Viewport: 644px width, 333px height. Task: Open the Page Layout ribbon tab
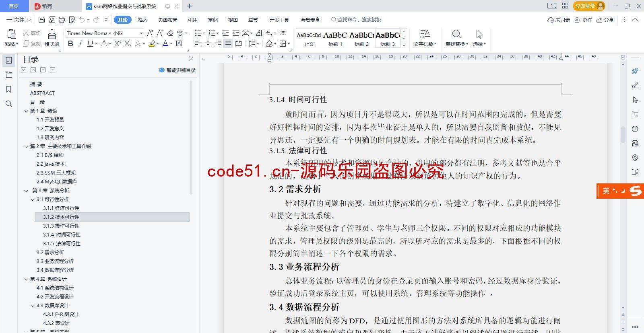tap(168, 20)
